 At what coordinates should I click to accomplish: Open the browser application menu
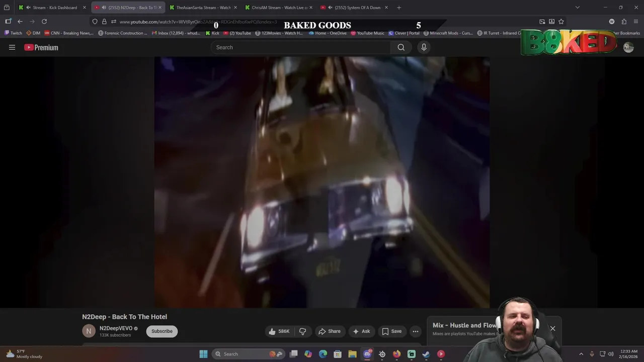pos(635,22)
